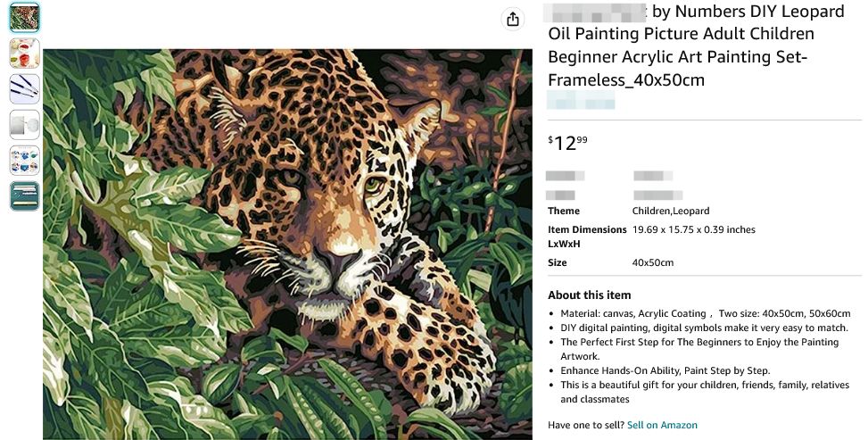Click the share icon above the image
This screenshot has width=868, height=440.
pos(512,19)
